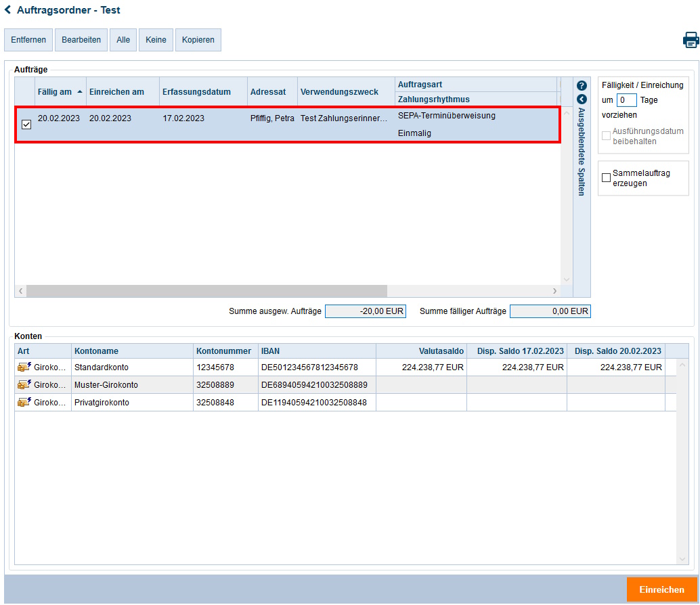Click the Tage vorziehen number input field
Screen dimensions: 700x605
click(x=626, y=100)
